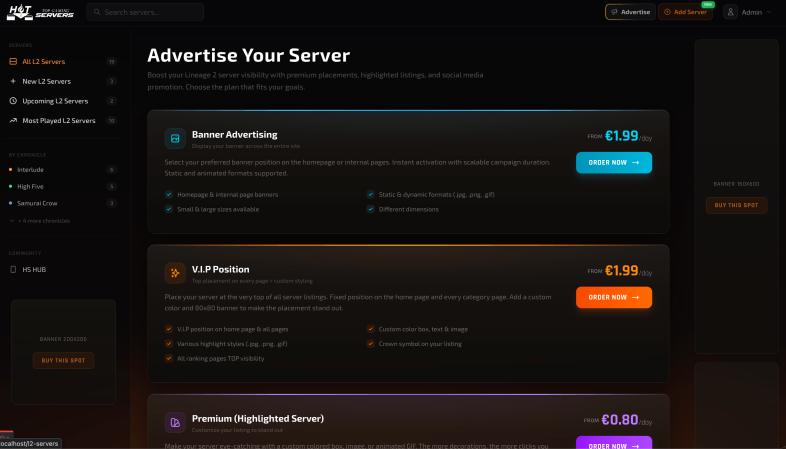
Task: Filter by Interlude chronicle
Action: click(63, 169)
